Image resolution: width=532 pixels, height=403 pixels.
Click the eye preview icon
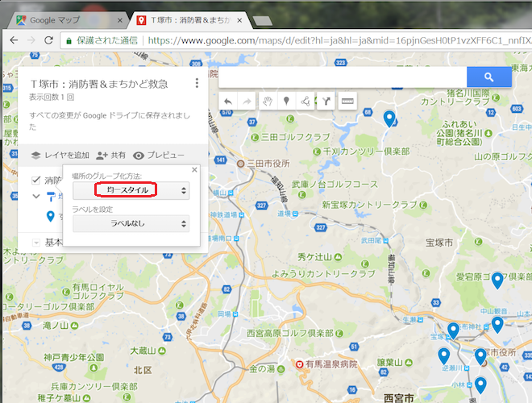tap(139, 156)
